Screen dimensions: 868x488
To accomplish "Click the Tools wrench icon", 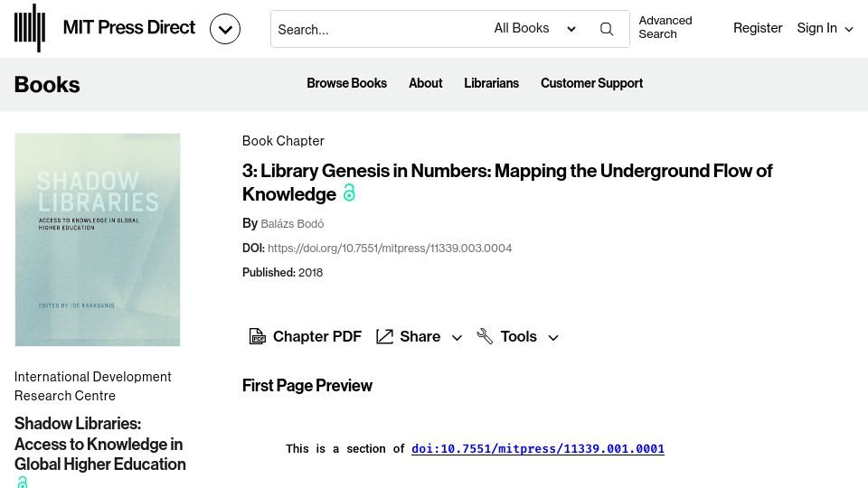I will [485, 336].
